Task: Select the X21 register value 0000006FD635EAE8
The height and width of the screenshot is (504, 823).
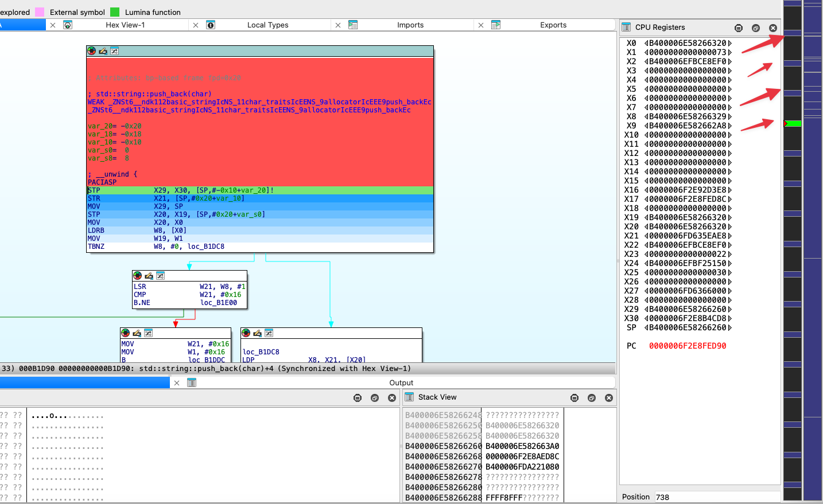Action: click(688, 236)
